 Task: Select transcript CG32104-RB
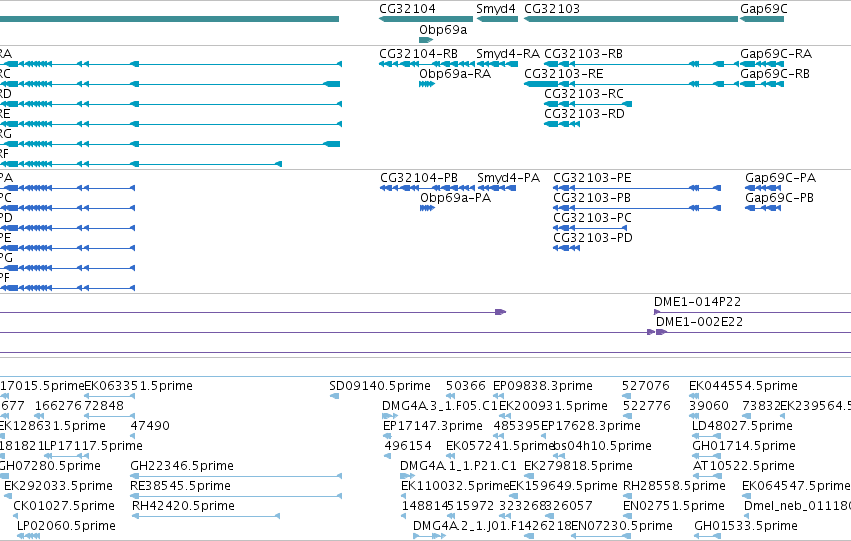tap(426, 64)
